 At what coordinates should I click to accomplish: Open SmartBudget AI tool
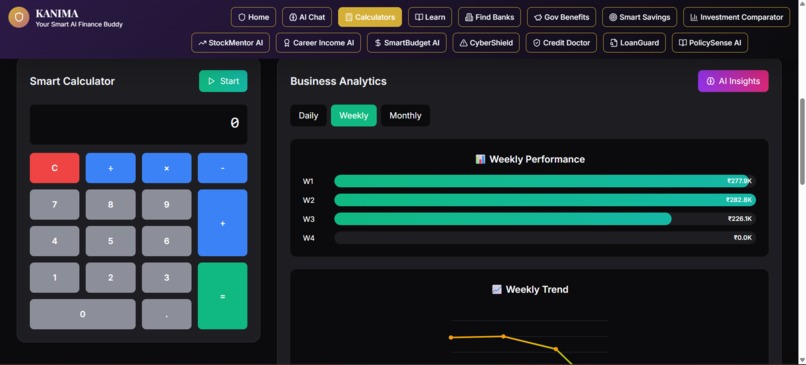coord(407,43)
